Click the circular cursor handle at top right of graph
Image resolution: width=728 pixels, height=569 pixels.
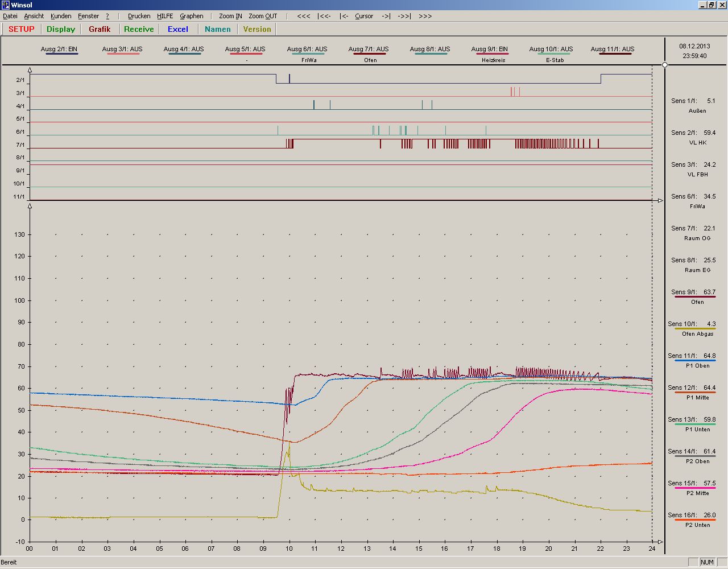[665, 65]
